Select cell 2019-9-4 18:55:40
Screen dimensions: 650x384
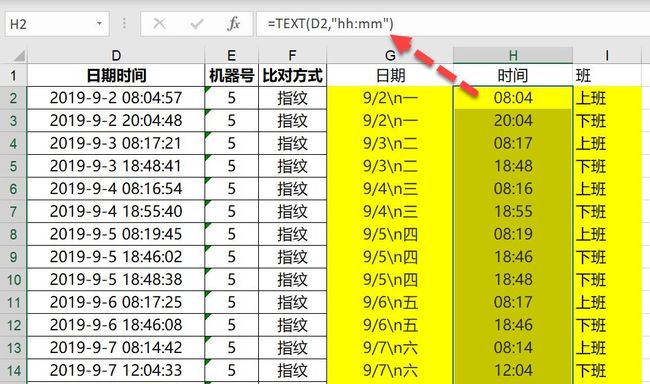(116, 211)
